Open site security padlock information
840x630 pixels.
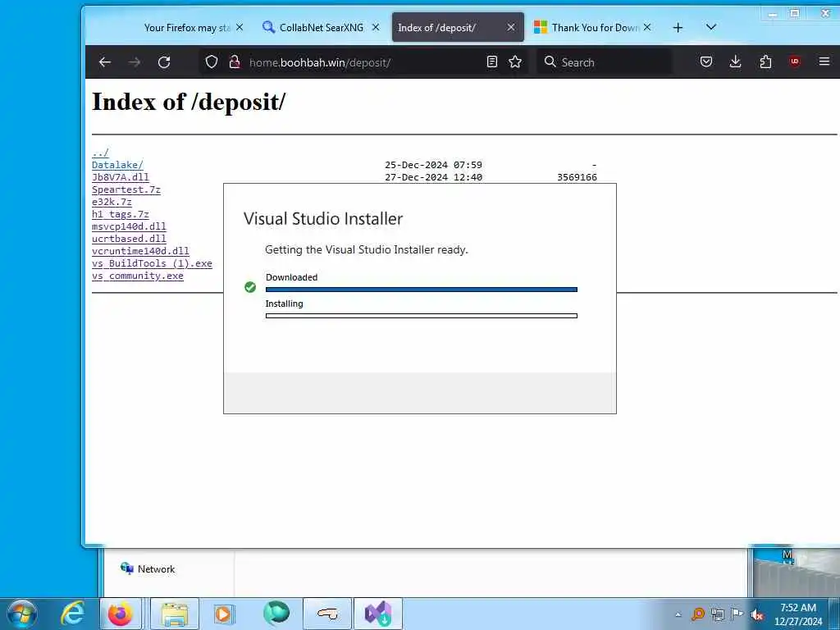tap(234, 62)
